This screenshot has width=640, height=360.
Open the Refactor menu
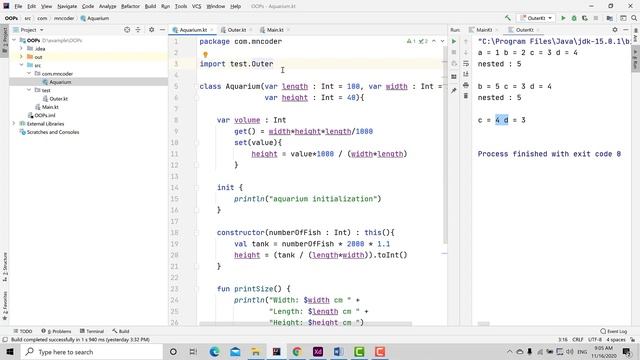coord(130,6)
